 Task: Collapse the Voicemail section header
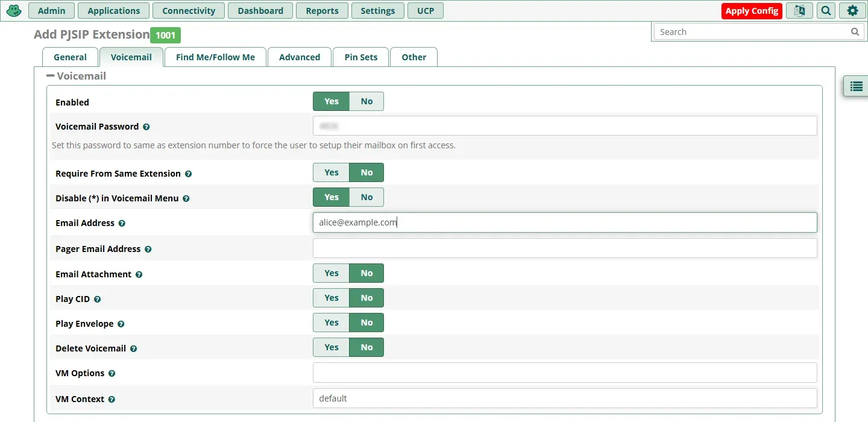coord(76,76)
